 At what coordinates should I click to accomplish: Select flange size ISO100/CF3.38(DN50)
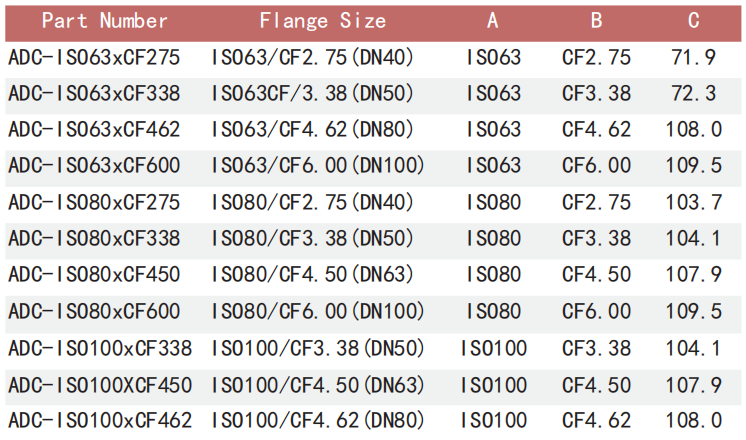click(318, 348)
